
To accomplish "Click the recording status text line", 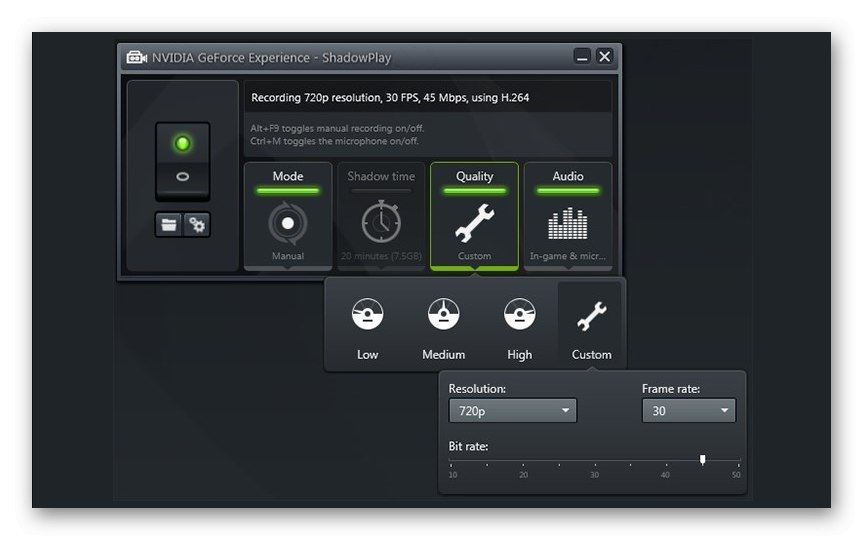I will [x=390, y=97].
